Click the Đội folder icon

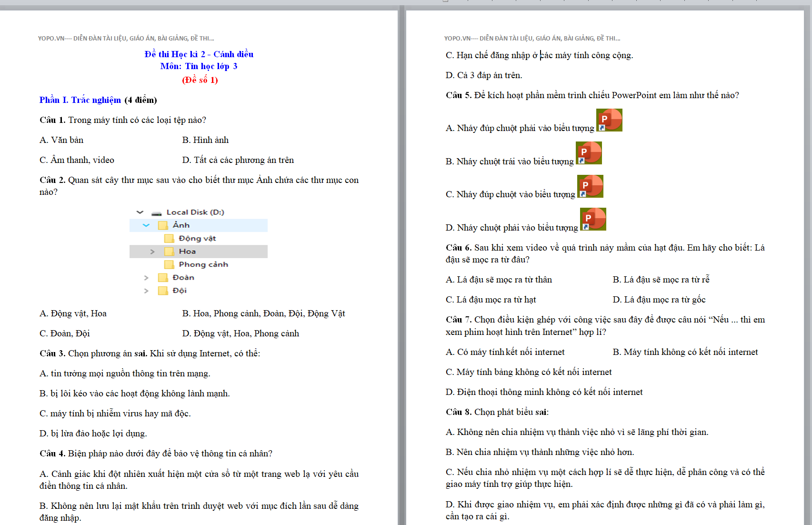click(163, 291)
